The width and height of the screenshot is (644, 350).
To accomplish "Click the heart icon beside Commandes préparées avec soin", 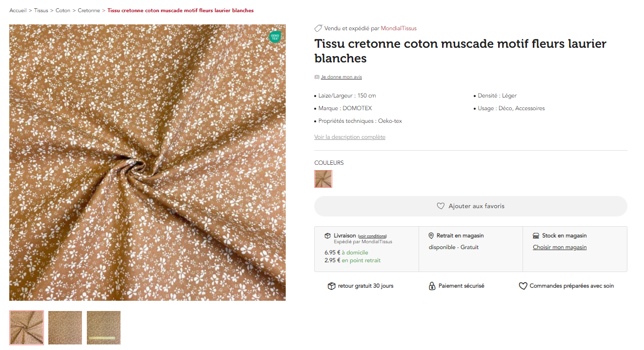I will coord(523,286).
